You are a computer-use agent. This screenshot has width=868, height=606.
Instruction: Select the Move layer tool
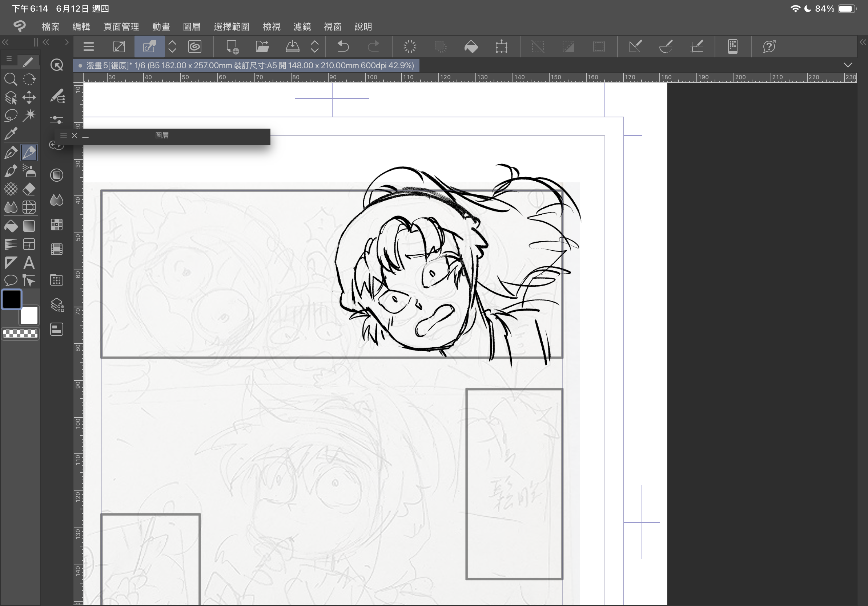coord(29,97)
